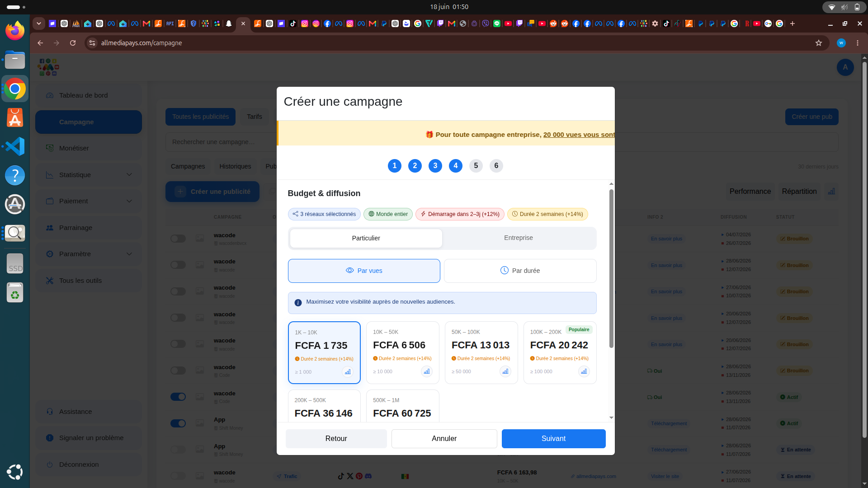The height and width of the screenshot is (488, 868).
Task: Open the Help icon in the dock
Action: click(x=15, y=175)
